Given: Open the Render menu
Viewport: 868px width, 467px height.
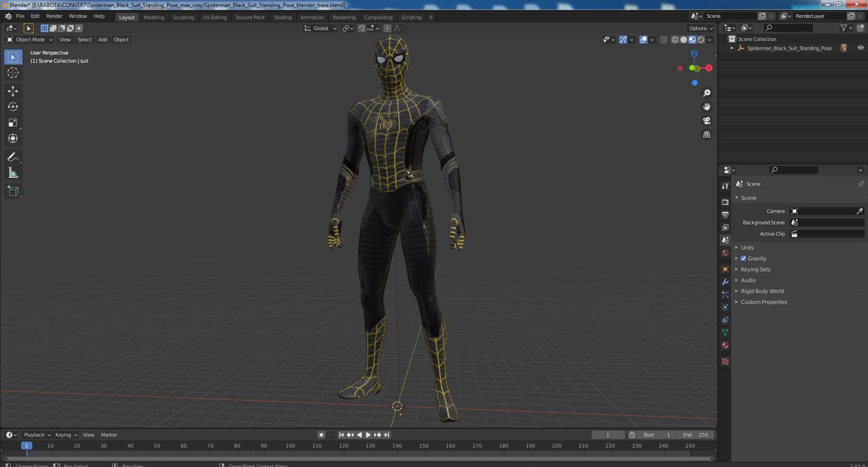Looking at the screenshot, I should coord(54,16).
